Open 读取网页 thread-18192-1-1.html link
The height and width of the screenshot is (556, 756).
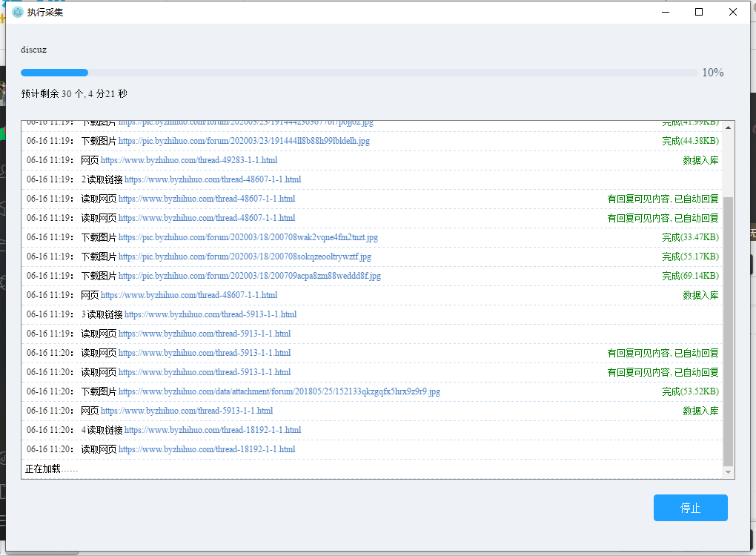[x=207, y=449]
